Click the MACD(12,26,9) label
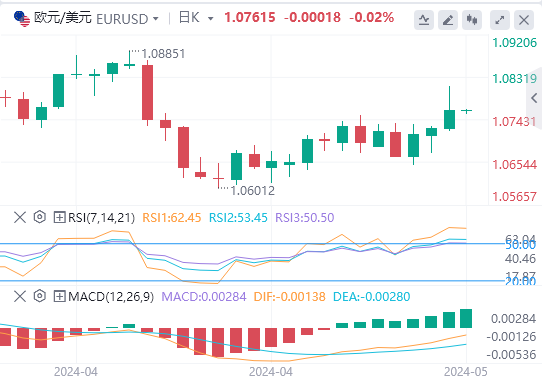This screenshot has width=542, height=385. pos(111,297)
